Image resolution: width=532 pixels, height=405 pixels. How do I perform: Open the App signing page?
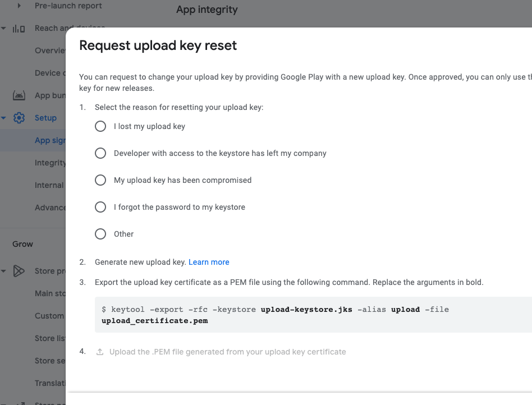click(x=51, y=140)
